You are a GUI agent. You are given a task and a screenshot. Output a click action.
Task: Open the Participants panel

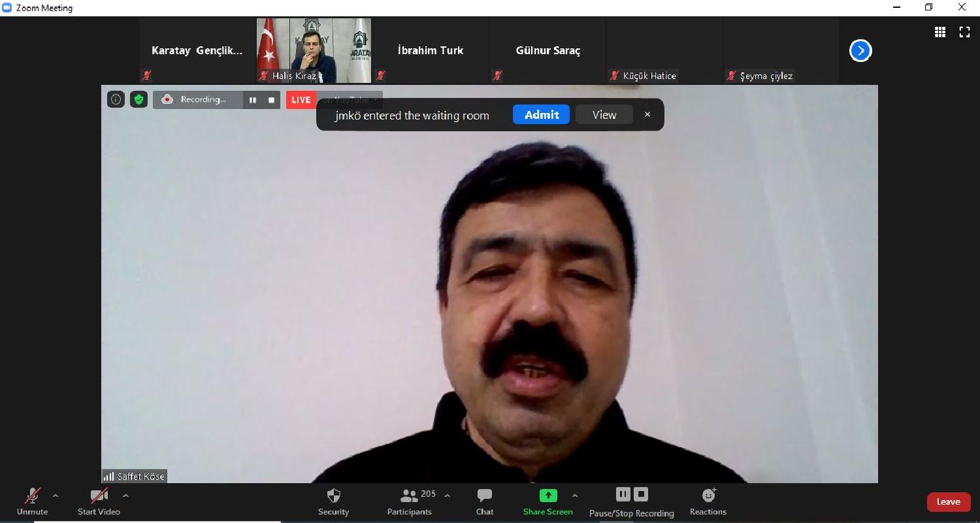tap(410, 501)
